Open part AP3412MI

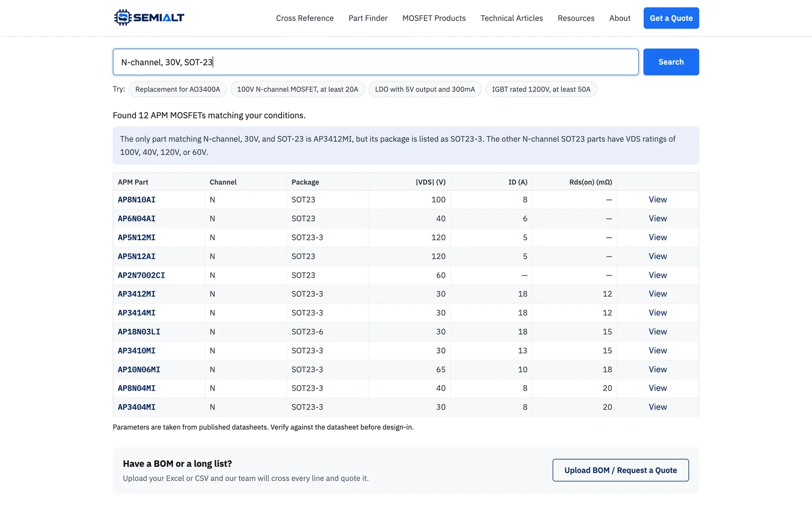pos(137,294)
